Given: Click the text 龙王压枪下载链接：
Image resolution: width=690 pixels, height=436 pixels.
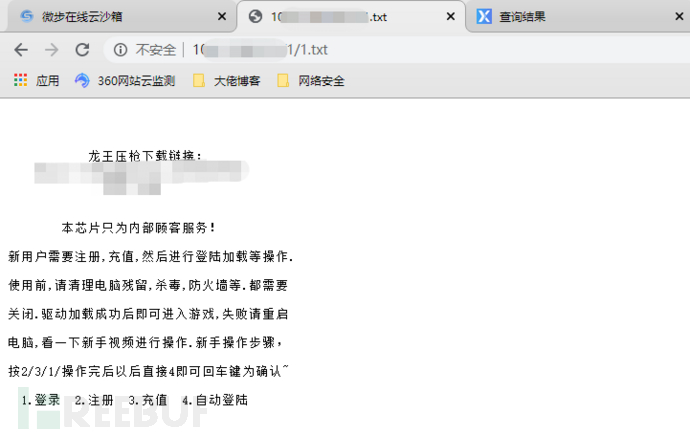Looking at the screenshot, I should click(146, 155).
